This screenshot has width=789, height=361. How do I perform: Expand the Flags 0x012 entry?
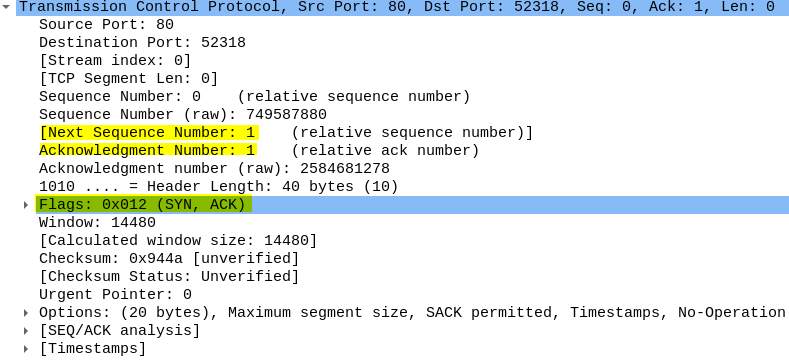point(26,205)
